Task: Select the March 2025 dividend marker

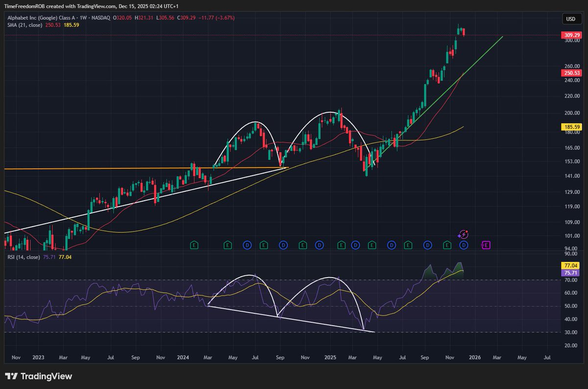Action: pos(356,244)
